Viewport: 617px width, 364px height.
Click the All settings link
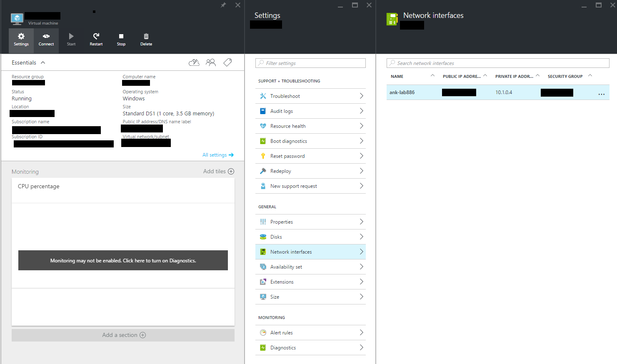click(218, 155)
